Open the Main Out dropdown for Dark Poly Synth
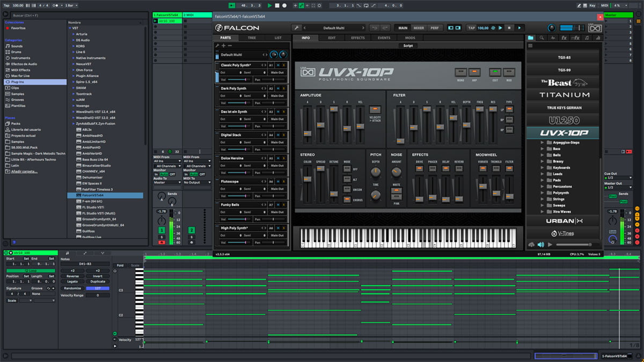Image resolution: width=644 pixels, height=362 pixels. [x=277, y=95]
